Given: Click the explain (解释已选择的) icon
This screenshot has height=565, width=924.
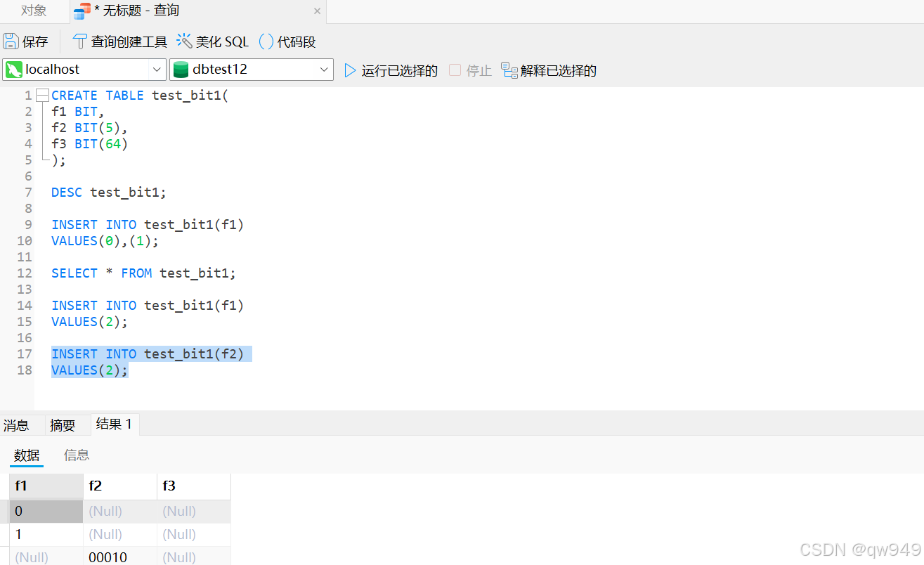Looking at the screenshot, I should [x=509, y=70].
